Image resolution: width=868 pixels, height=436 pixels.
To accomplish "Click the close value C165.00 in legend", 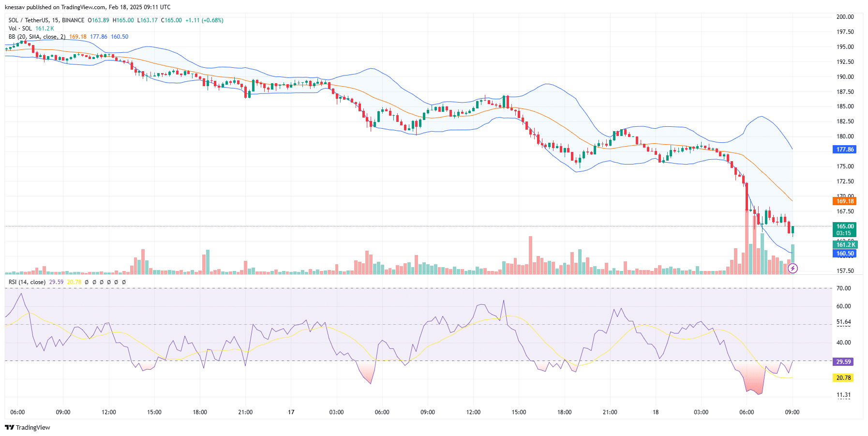I will pyautogui.click(x=171, y=20).
